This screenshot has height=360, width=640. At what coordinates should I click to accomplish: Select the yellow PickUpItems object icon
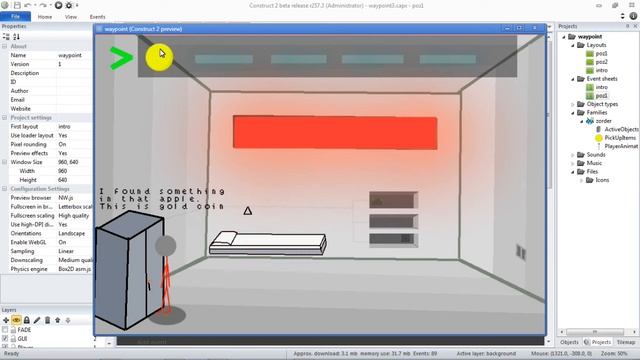[599, 138]
